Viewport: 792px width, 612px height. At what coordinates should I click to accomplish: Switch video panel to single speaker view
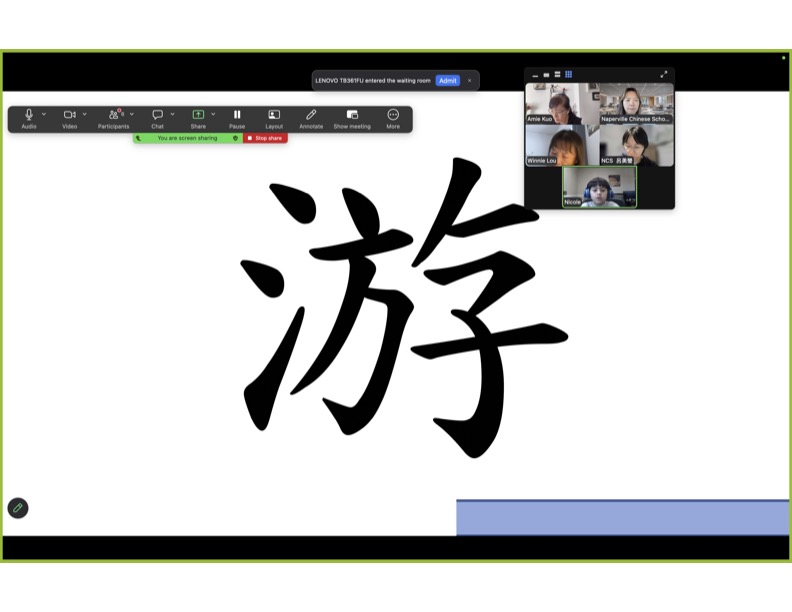(x=546, y=75)
